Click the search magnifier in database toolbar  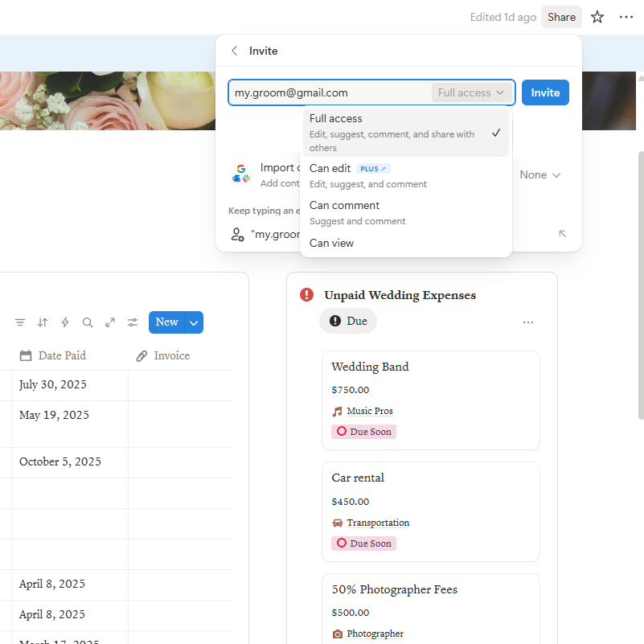coord(88,322)
